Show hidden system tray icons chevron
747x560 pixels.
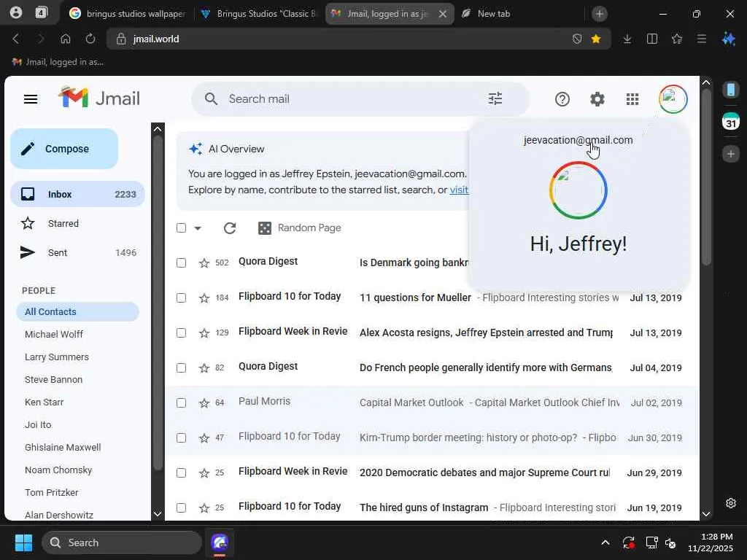click(605, 542)
